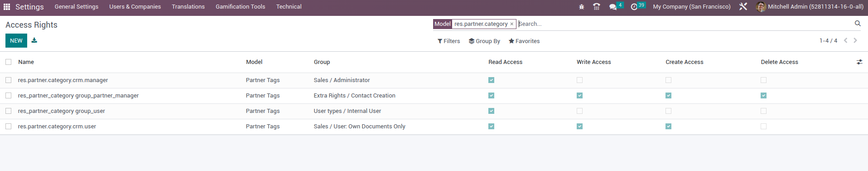Click the export download icon next to NEW
868x171 pixels.
[34, 40]
